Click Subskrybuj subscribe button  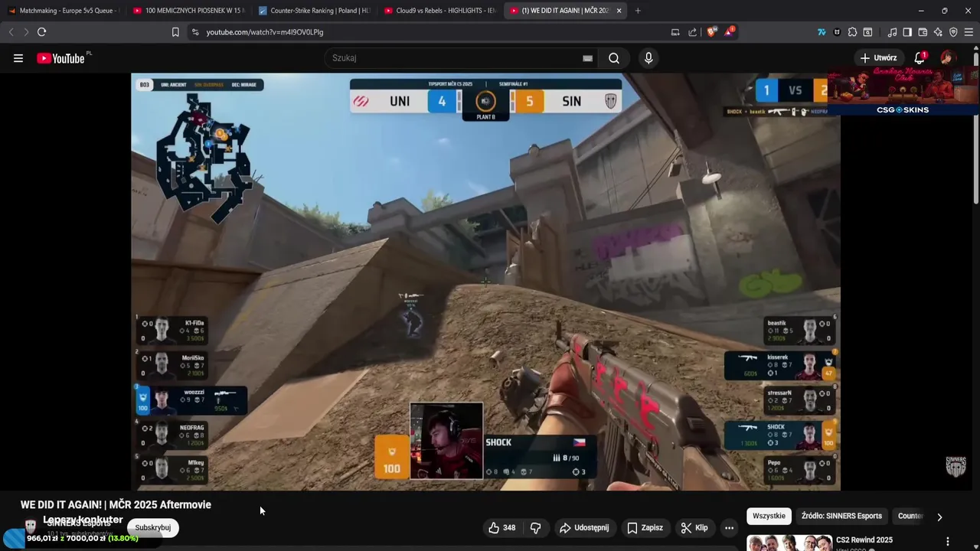click(153, 527)
